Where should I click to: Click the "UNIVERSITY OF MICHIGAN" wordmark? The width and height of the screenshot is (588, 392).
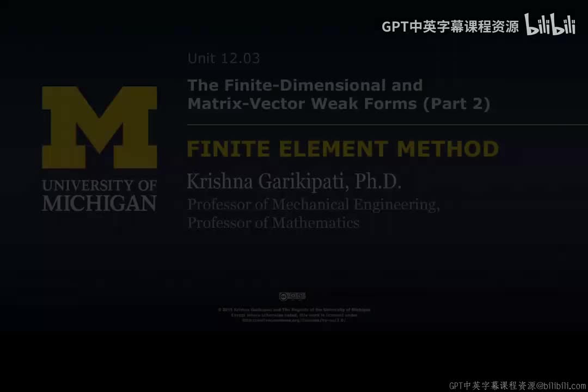100,195
